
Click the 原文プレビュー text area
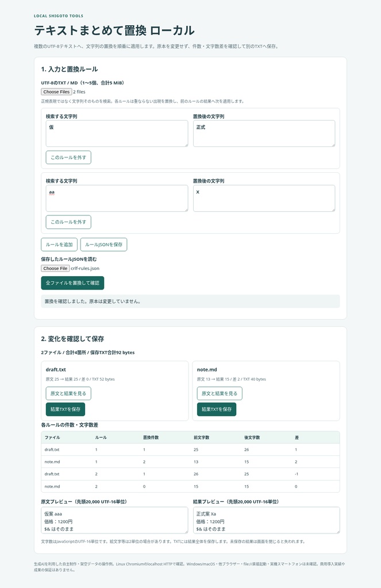(x=114, y=520)
